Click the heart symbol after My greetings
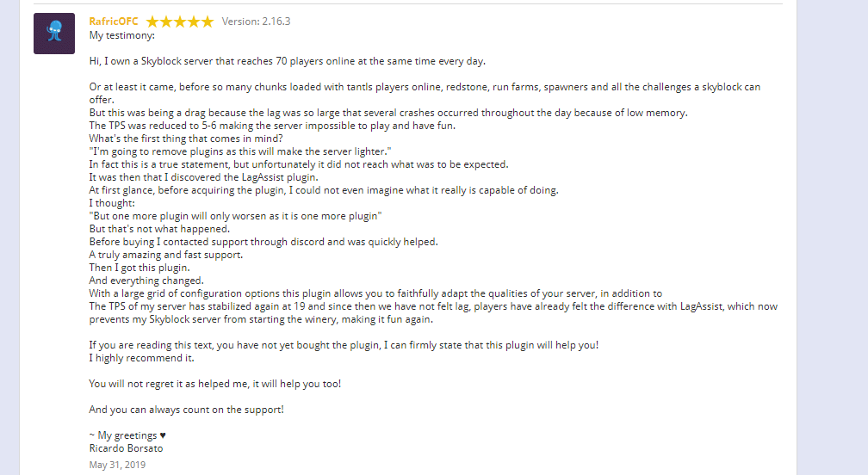 (163, 435)
